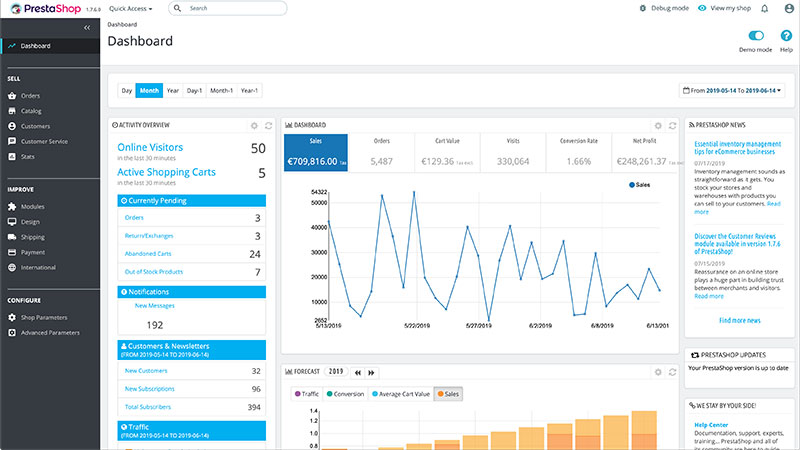Click the Dashboard breadcrumb
Screen dimensions: 800x450
[x=122, y=24]
